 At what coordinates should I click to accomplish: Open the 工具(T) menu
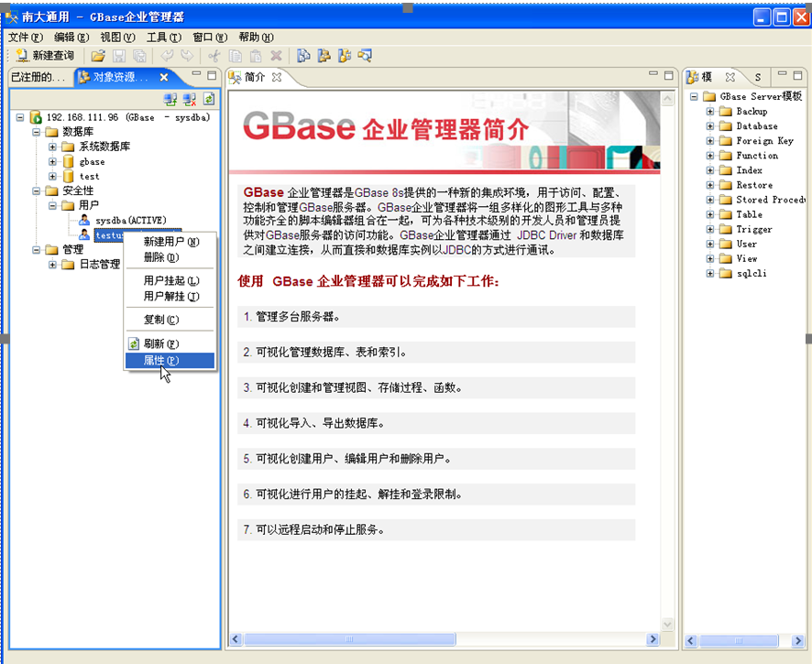162,37
